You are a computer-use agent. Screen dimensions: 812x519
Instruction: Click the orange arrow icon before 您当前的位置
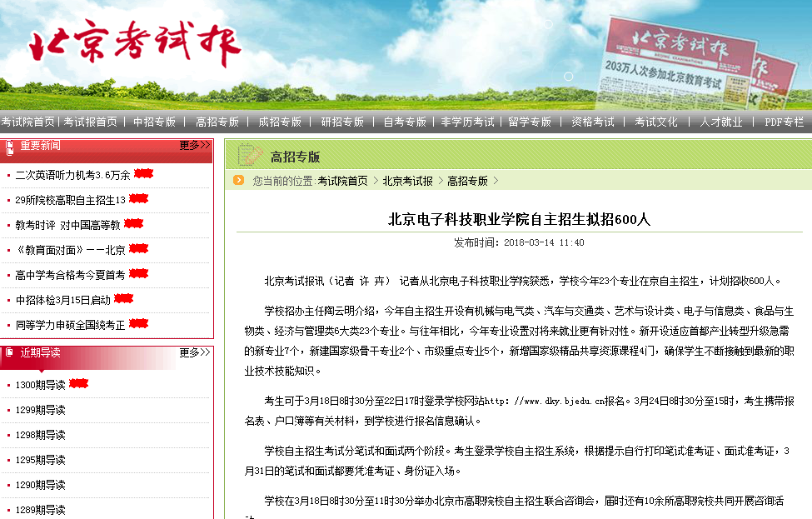pyautogui.click(x=239, y=180)
